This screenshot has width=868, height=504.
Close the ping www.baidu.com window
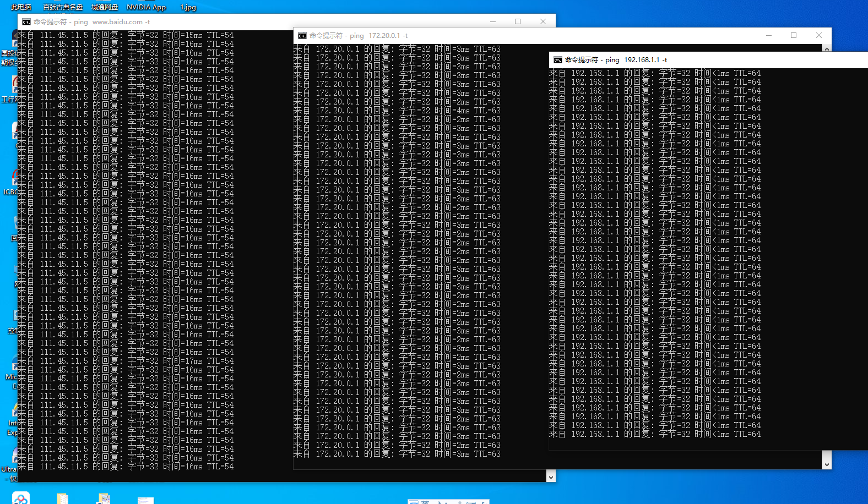pos(543,21)
